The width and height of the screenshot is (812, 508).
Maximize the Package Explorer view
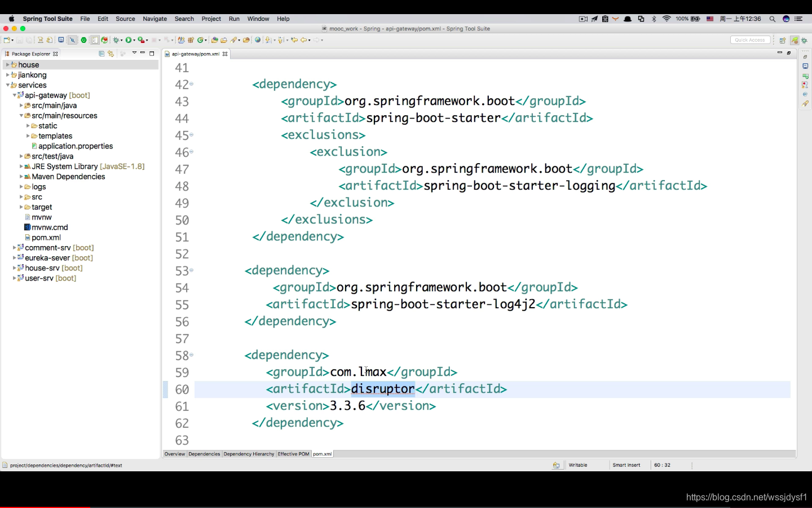click(x=152, y=53)
